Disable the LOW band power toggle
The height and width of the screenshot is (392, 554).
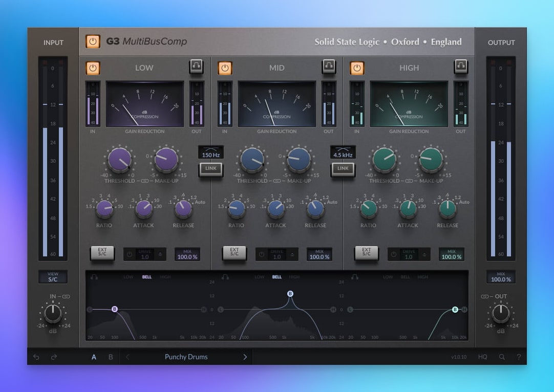point(93,68)
